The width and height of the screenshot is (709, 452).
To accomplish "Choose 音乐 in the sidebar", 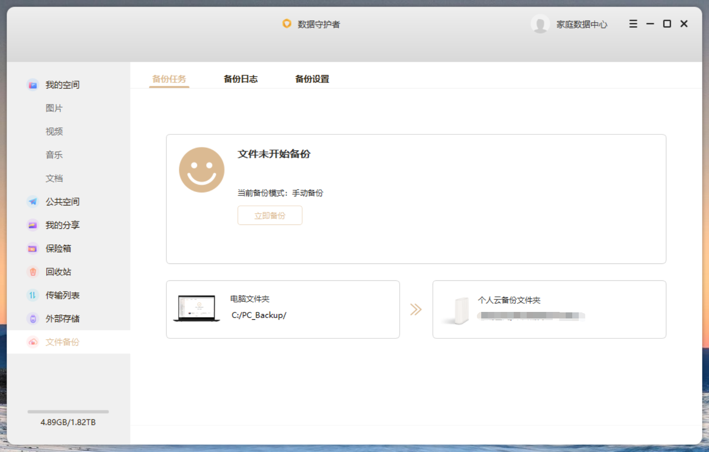I will click(54, 155).
